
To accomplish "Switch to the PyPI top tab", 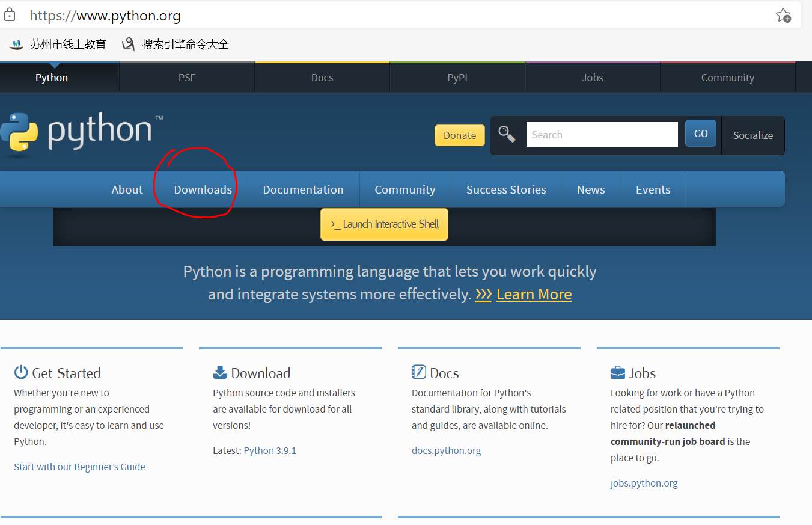I will (x=457, y=78).
